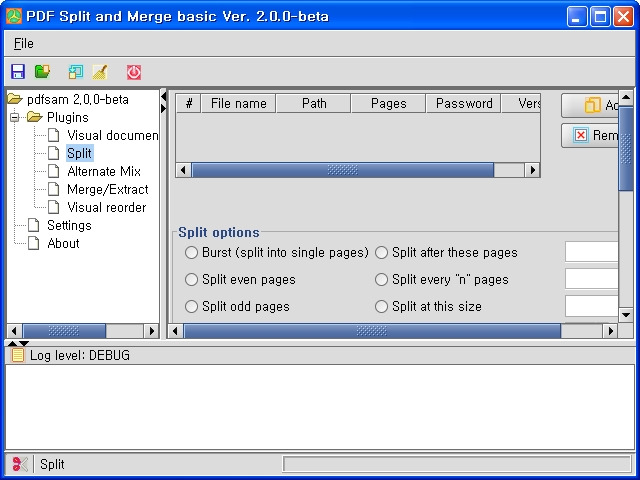This screenshot has height=480, width=640.
Task: Click file table scroll left arrow
Action: tap(183, 170)
